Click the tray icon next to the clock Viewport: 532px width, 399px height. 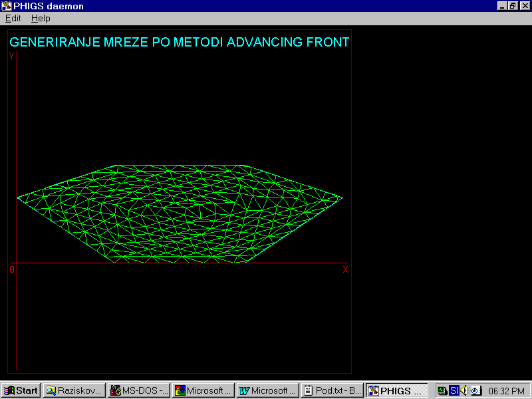click(x=476, y=391)
